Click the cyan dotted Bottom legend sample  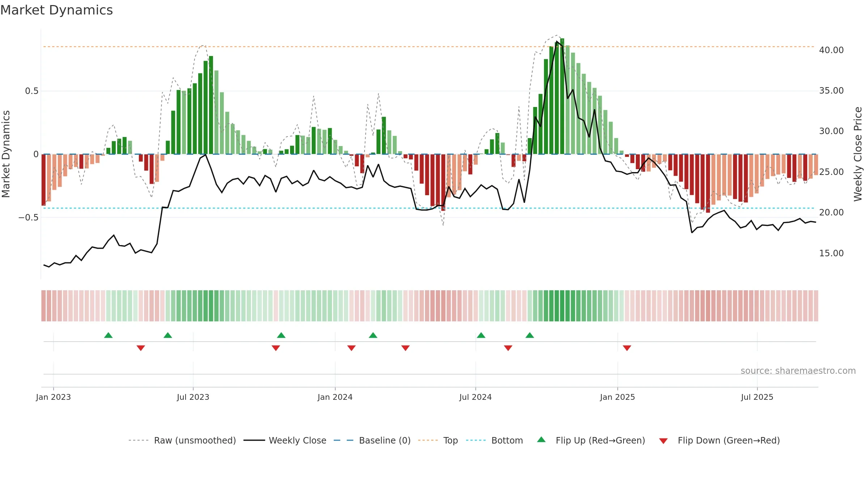click(476, 440)
